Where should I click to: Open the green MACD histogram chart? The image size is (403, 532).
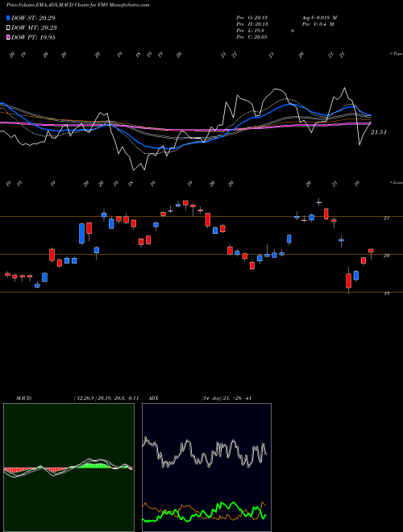coord(69,468)
